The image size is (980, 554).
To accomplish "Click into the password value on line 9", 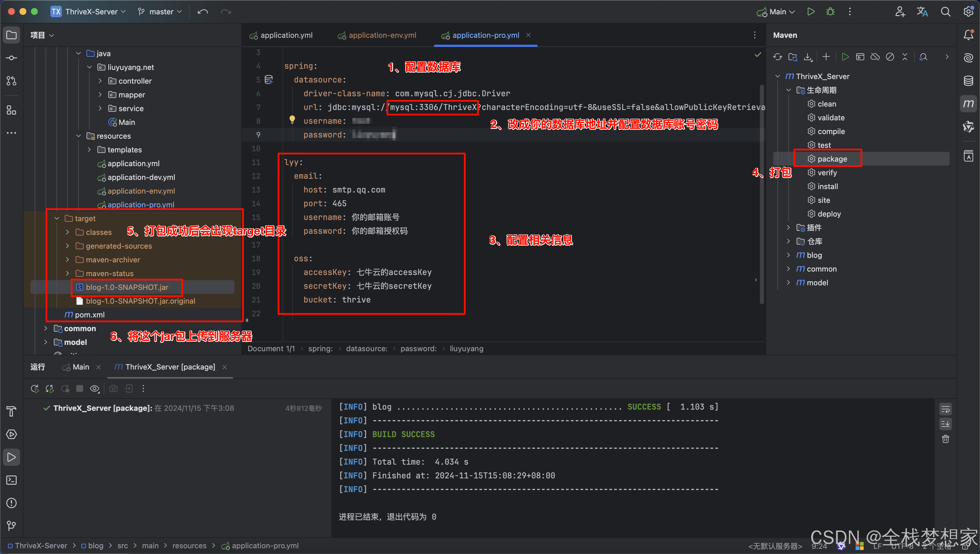I will [374, 135].
